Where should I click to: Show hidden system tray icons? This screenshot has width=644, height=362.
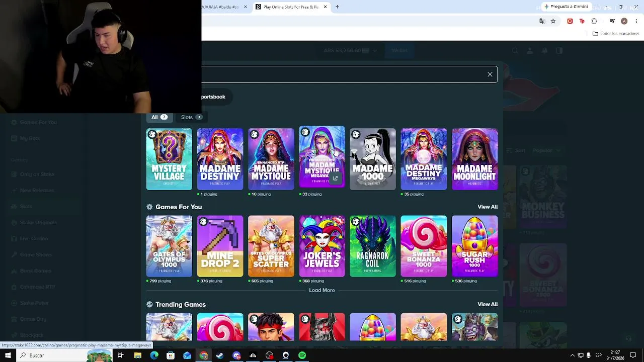click(x=572, y=355)
